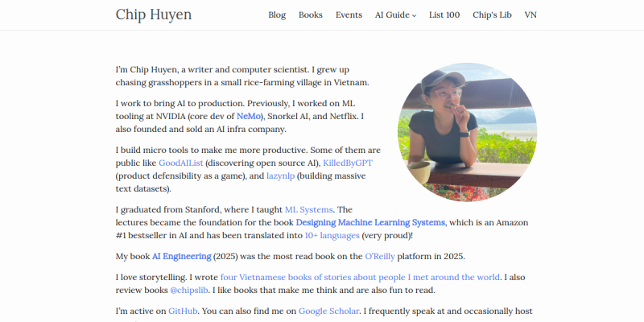This screenshot has height=322, width=644.
Task: Open the four Vietnamese books link
Action: pyautogui.click(x=360, y=277)
